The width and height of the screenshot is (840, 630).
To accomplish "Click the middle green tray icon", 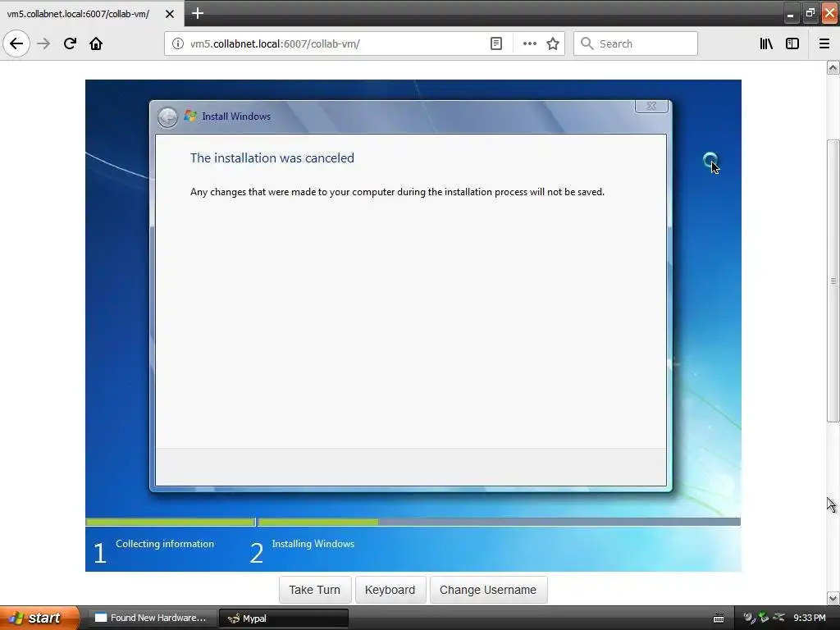I will pos(764,618).
